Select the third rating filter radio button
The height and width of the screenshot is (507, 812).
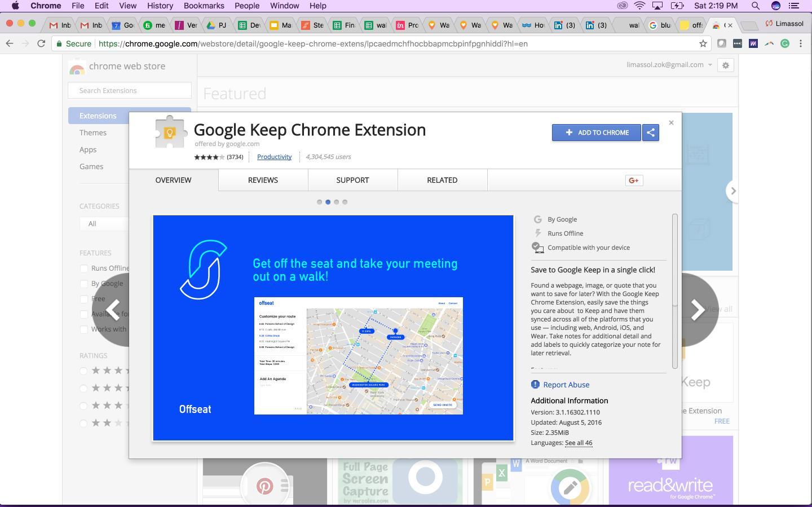(83, 405)
